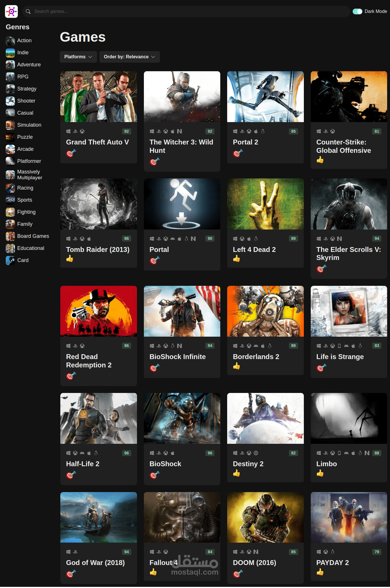Viewport: 390px width, 588px height.
Task: Click the Sports genre icon
Action: point(10,200)
